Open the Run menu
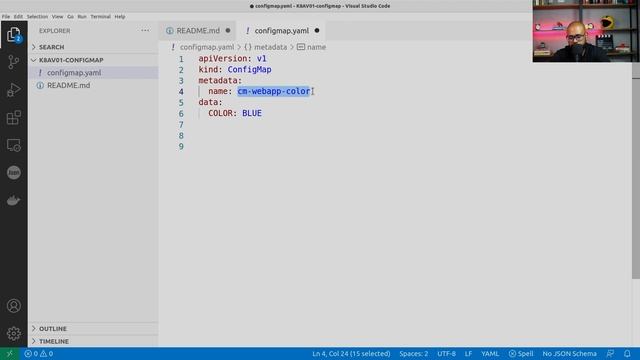Screen dimensions: 640x360 point(82,17)
